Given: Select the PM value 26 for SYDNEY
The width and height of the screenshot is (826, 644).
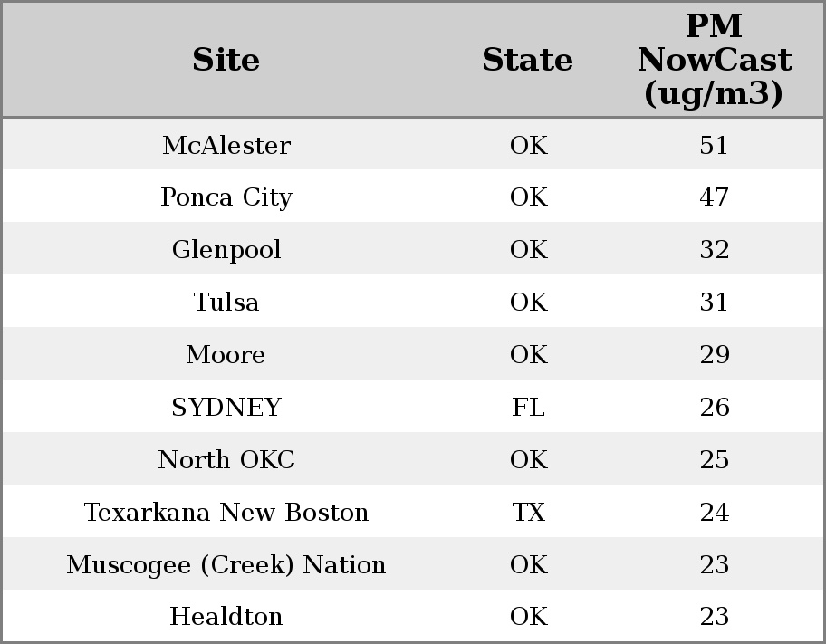Looking at the screenshot, I should (x=714, y=407).
